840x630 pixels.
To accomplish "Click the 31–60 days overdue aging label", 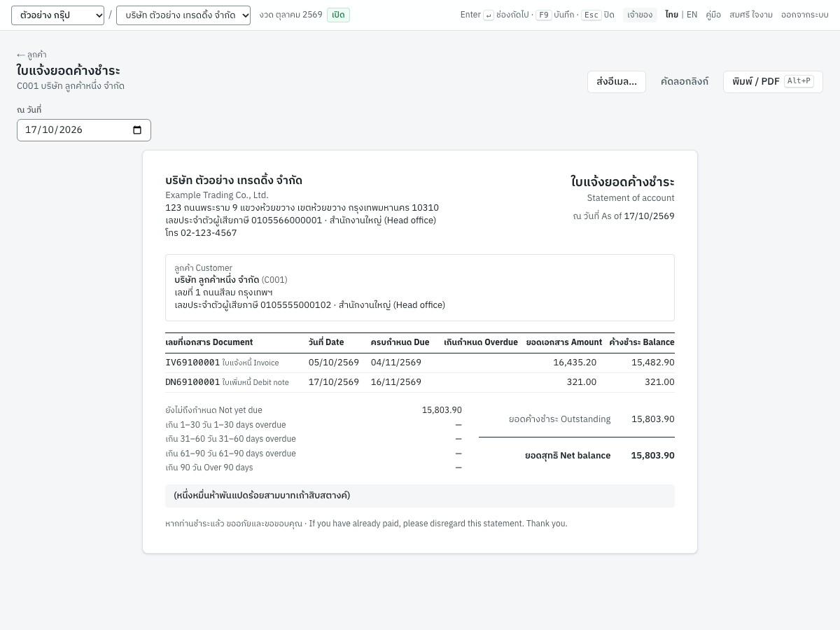I will [x=231, y=439].
